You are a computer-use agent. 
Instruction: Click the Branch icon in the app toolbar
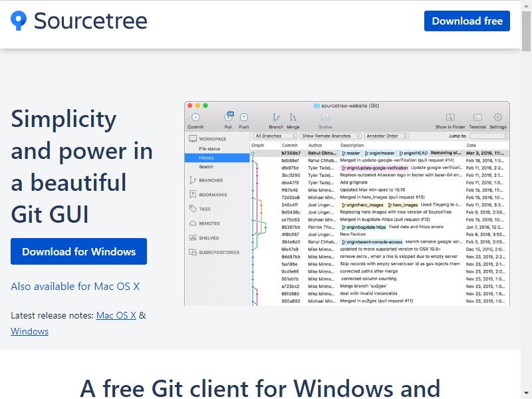276,118
